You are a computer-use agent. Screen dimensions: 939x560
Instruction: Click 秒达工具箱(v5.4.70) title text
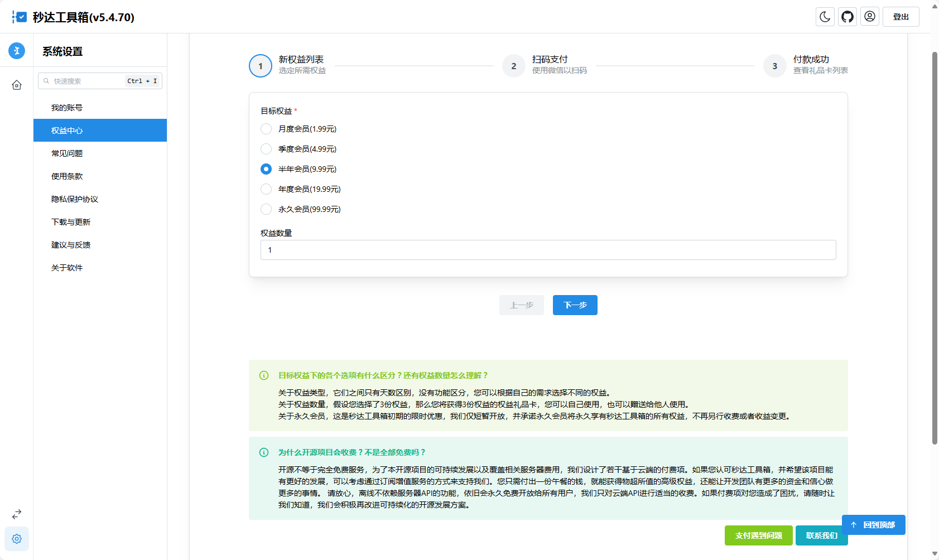(x=83, y=17)
